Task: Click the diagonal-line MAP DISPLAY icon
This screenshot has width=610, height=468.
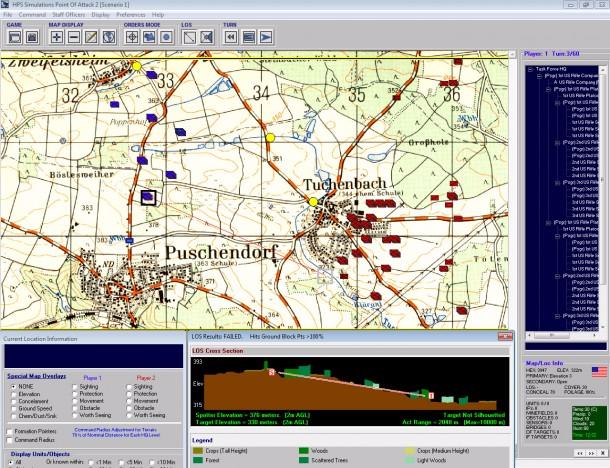Action: (x=91, y=37)
